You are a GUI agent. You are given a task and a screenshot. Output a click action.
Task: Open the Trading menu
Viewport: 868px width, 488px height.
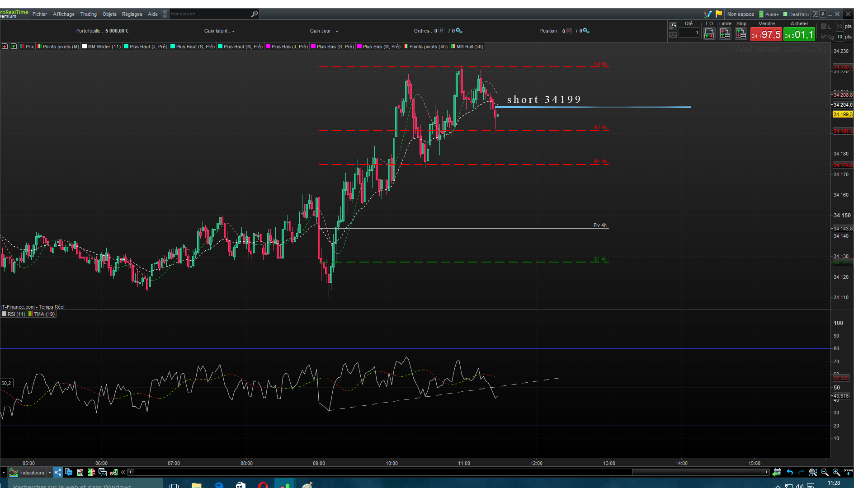coord(89,14)
